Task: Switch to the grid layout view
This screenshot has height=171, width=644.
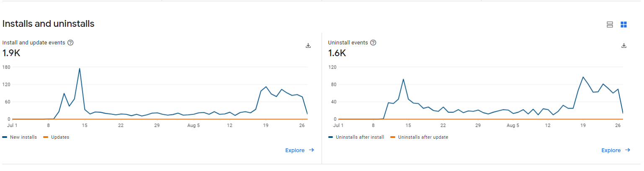Action: point(623,25)
